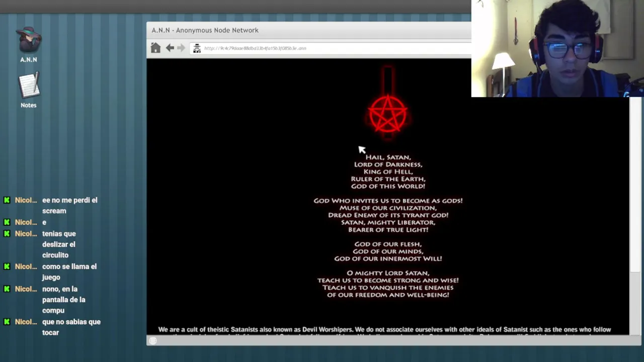Image resolution: width=644 pixels, height=362 pixels.
Task: Click the A.N.N - Anonymous Node Network title
Action: 205,30
